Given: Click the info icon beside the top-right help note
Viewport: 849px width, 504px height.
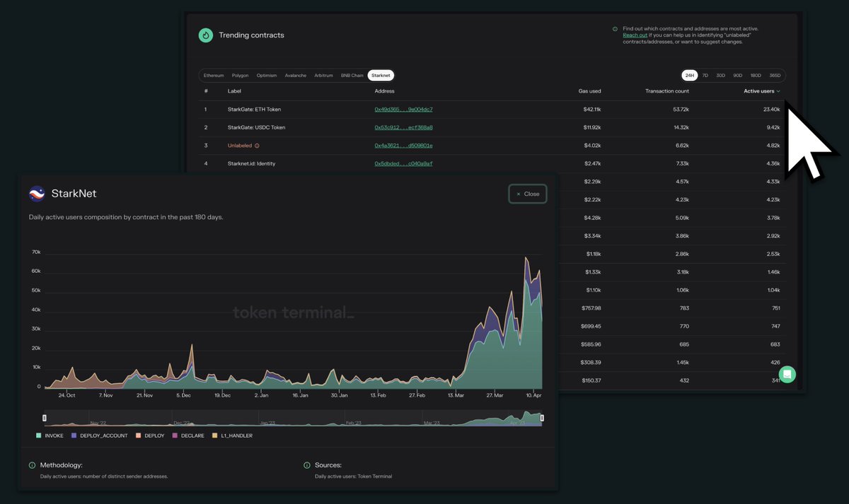Looking at the screenshot, I should click(614, 29).
